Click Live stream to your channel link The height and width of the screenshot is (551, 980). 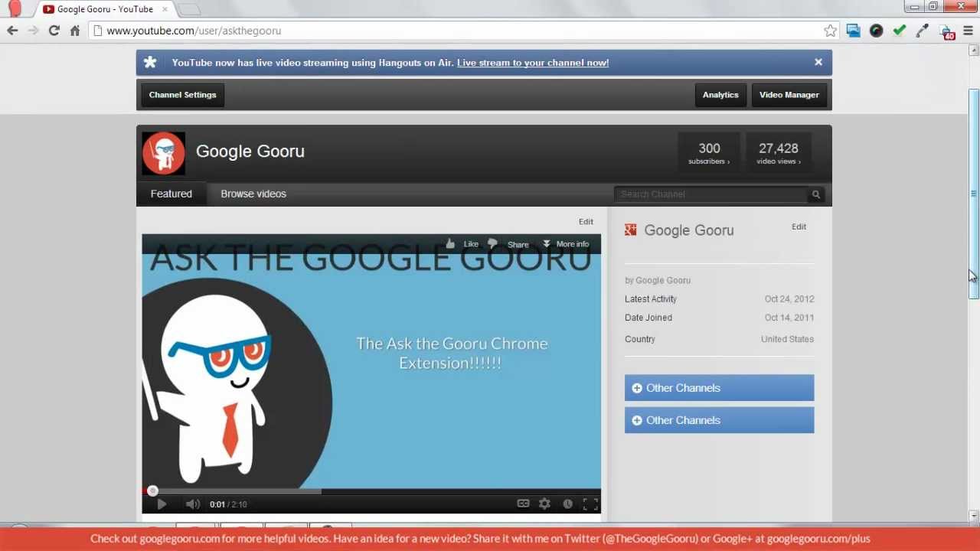[533, 63]
